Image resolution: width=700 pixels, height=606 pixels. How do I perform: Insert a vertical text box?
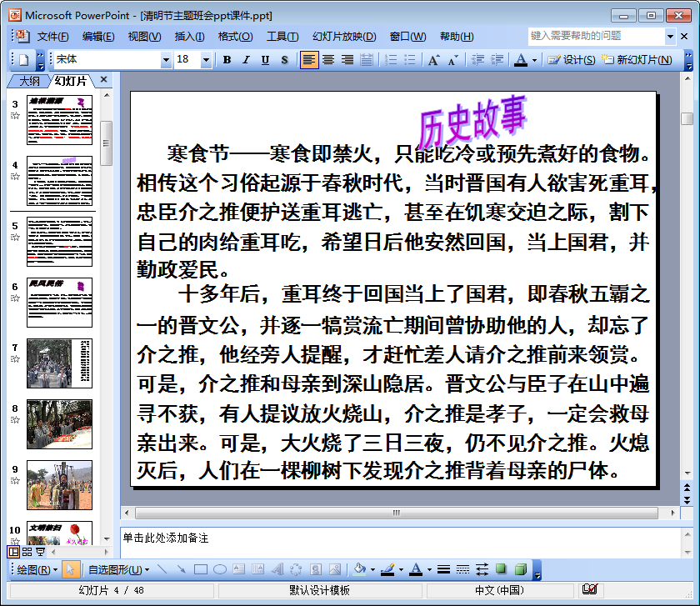tap(258, 569)
